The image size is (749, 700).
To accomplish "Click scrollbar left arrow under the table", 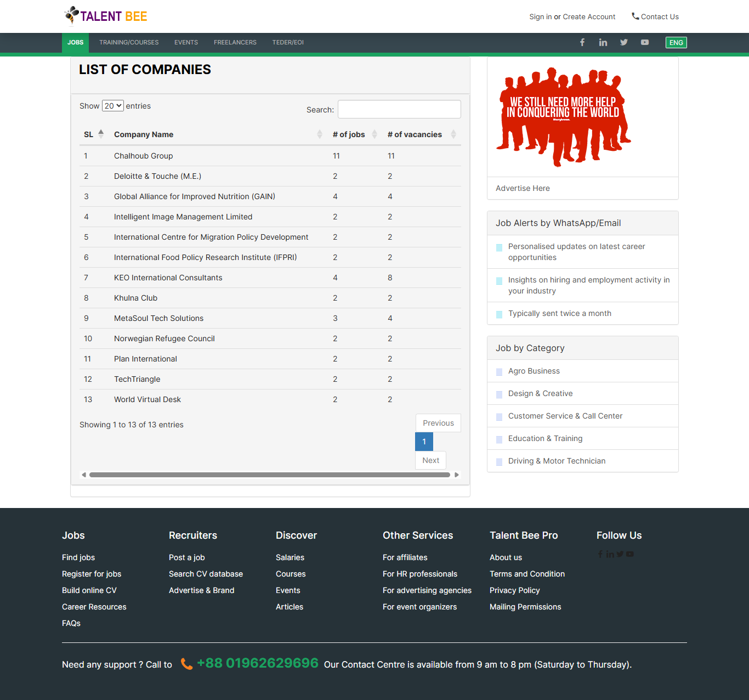I will 84,475.
